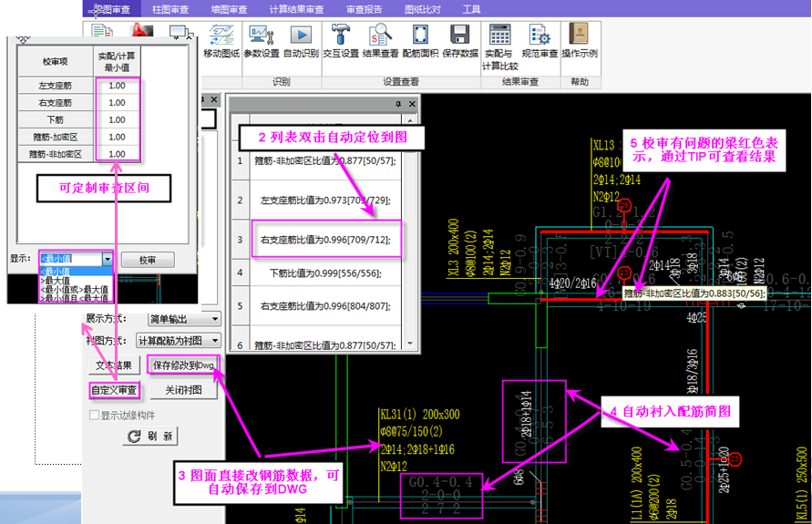
Task: Click scrollbar down arrow in results list
Action: pyautogui.click(x=411, y=344)
